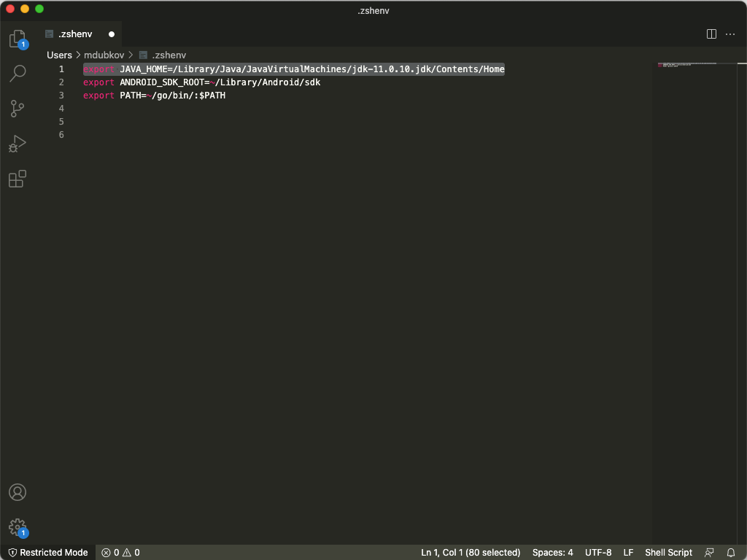
Task: Click the file icon on the .zshenv tab
Action: tap(49, 34)
